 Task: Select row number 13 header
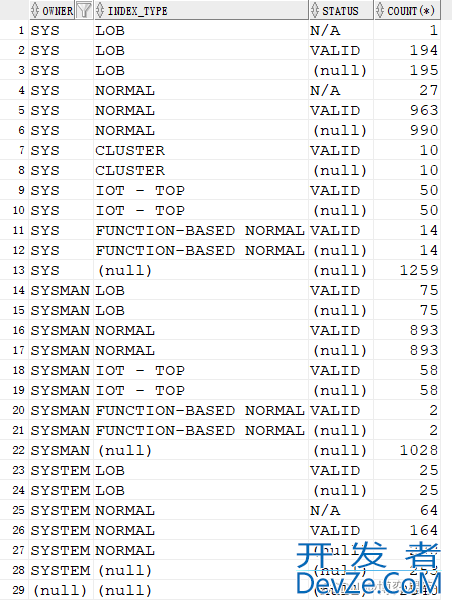pyautogui.click(x=14, y=270)
